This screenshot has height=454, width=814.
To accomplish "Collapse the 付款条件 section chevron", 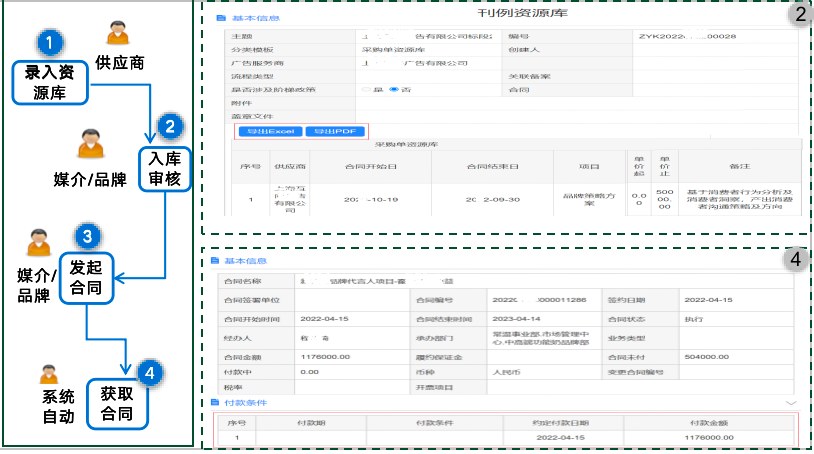I will [x=789, y=403].
